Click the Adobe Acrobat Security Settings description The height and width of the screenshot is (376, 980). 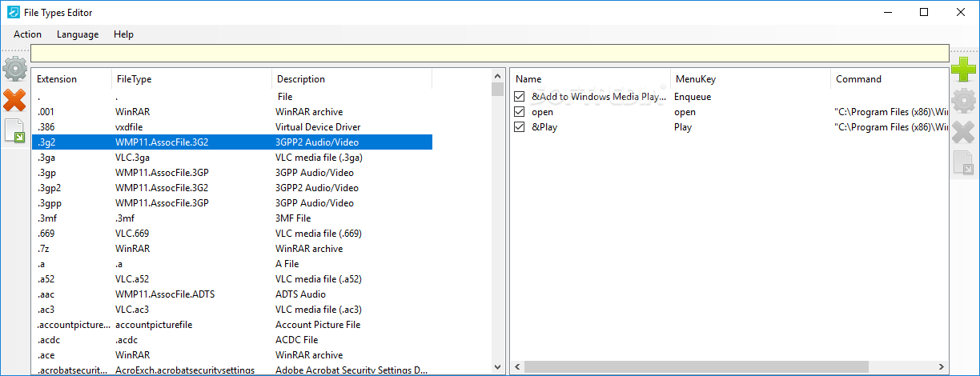pyautogui.click(x=351, y=370)
